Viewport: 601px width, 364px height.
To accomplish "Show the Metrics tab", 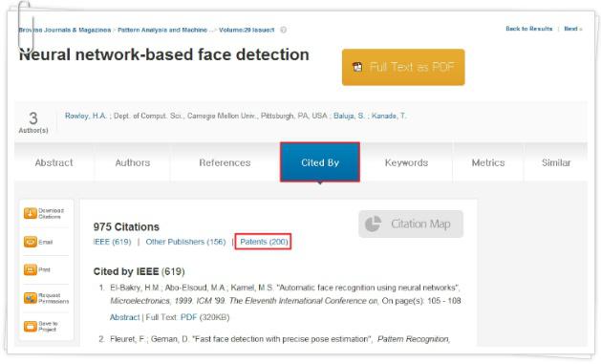I will coord(488,162).
